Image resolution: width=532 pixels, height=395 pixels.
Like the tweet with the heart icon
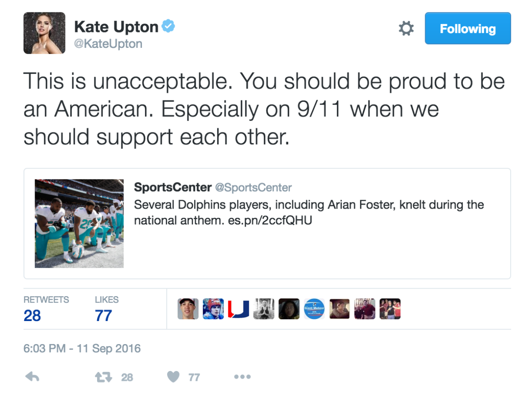pos(173,377)
